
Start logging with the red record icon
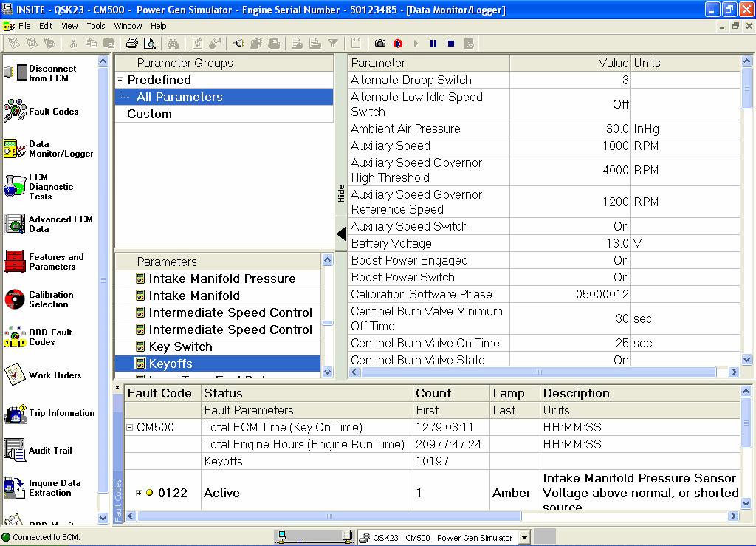point(398,44)
